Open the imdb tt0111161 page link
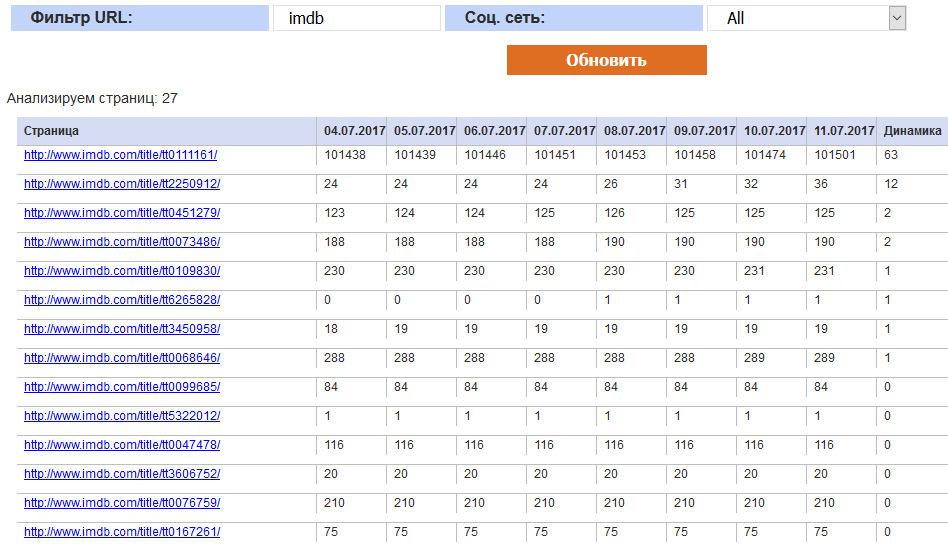This screenshot has width=948, height=549. pos(120,155)
